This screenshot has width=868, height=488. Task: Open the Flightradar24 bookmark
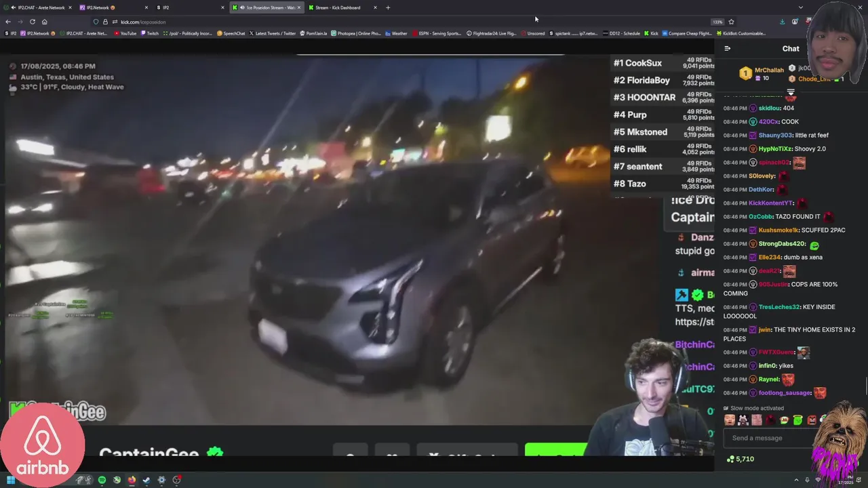tap(492, 33)
